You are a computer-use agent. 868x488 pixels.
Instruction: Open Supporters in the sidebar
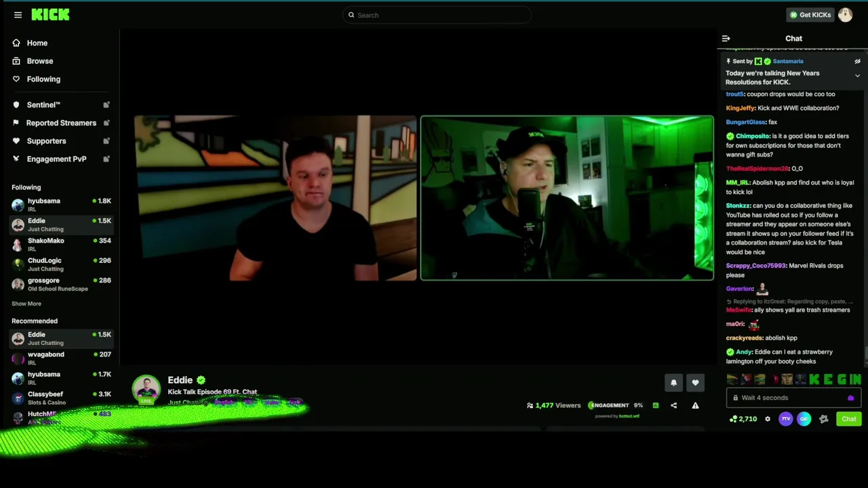(x=46, y=141)
